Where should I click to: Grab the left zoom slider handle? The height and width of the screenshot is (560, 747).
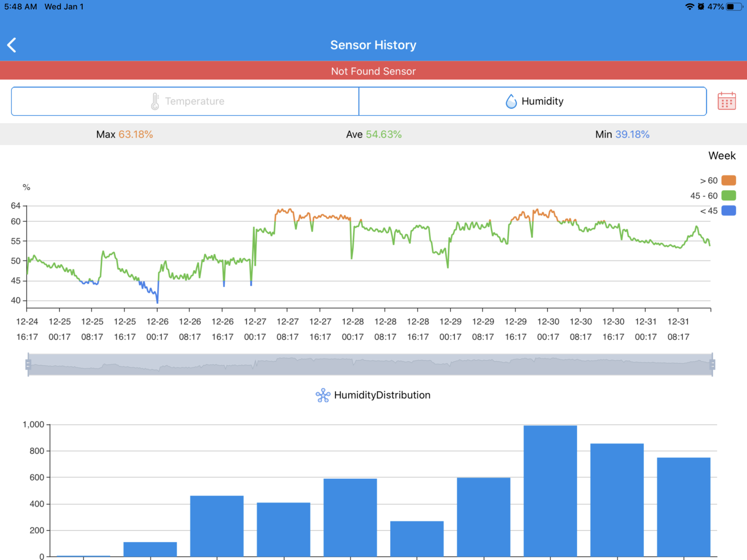[x=28, y=364]
